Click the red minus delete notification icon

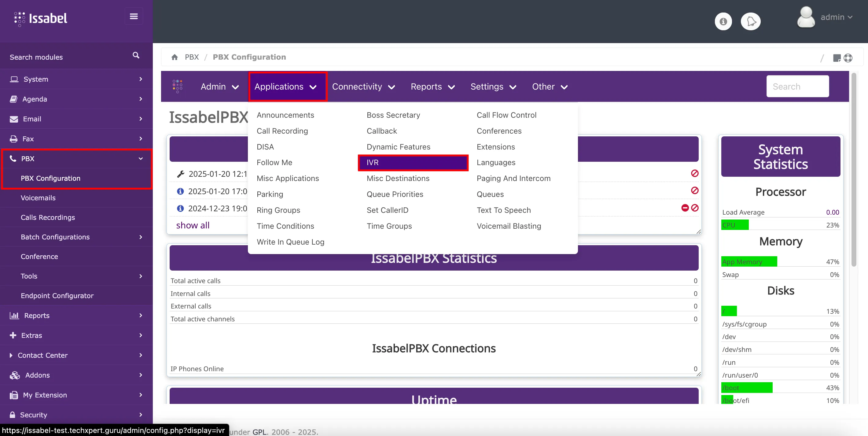tap(685, 208)
